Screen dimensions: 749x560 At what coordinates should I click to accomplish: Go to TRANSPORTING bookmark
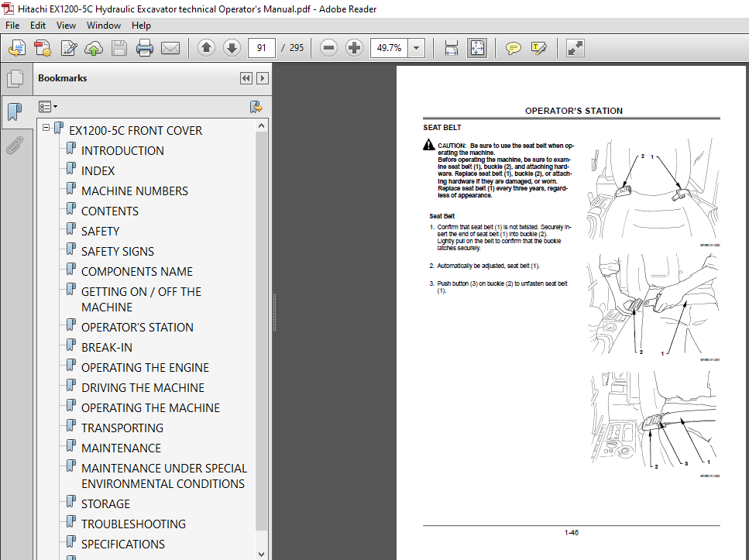pos(122,428)
